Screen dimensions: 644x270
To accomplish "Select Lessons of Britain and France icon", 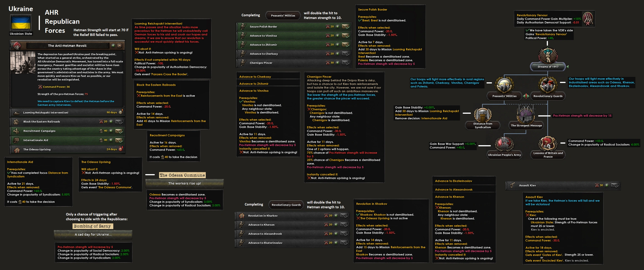I will pos(547,144).
